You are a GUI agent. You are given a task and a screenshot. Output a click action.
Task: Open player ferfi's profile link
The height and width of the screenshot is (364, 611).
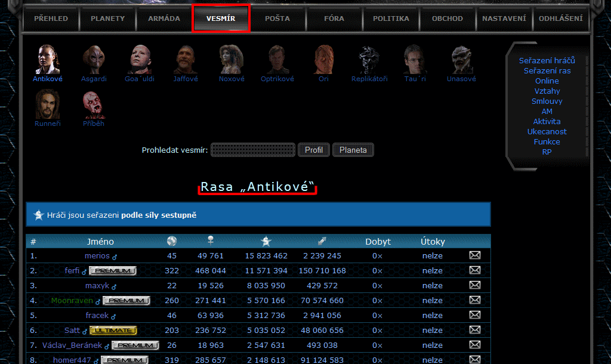pyautogui.click(x=72, y=271)
